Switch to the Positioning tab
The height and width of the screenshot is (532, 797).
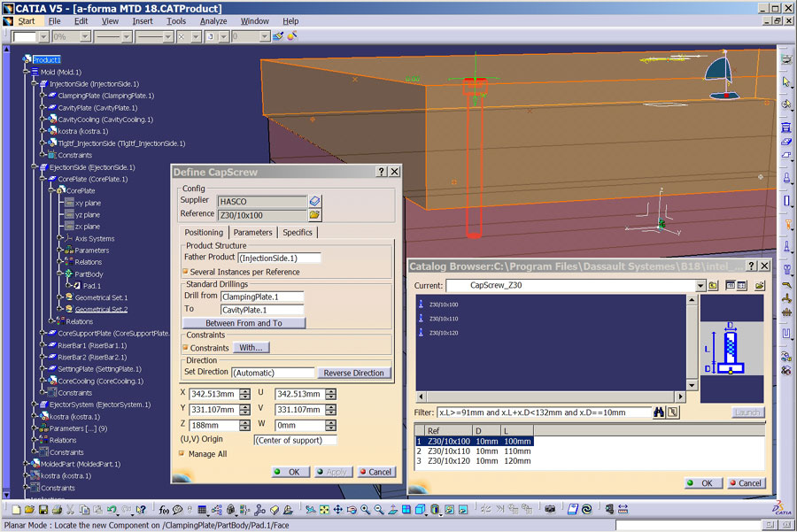[x=204, y=232]
